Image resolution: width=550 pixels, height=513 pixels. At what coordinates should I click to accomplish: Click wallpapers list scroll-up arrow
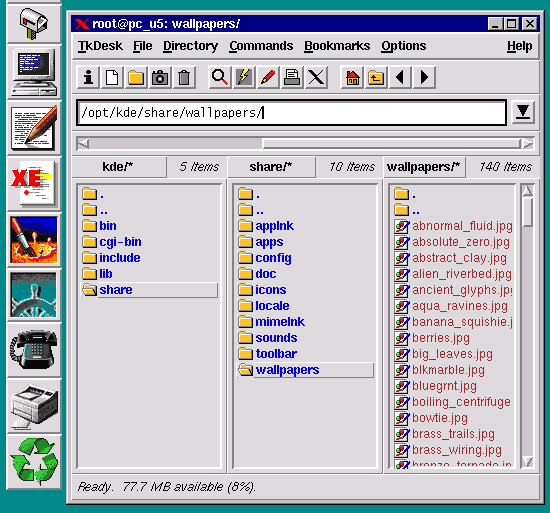[527, 190]
